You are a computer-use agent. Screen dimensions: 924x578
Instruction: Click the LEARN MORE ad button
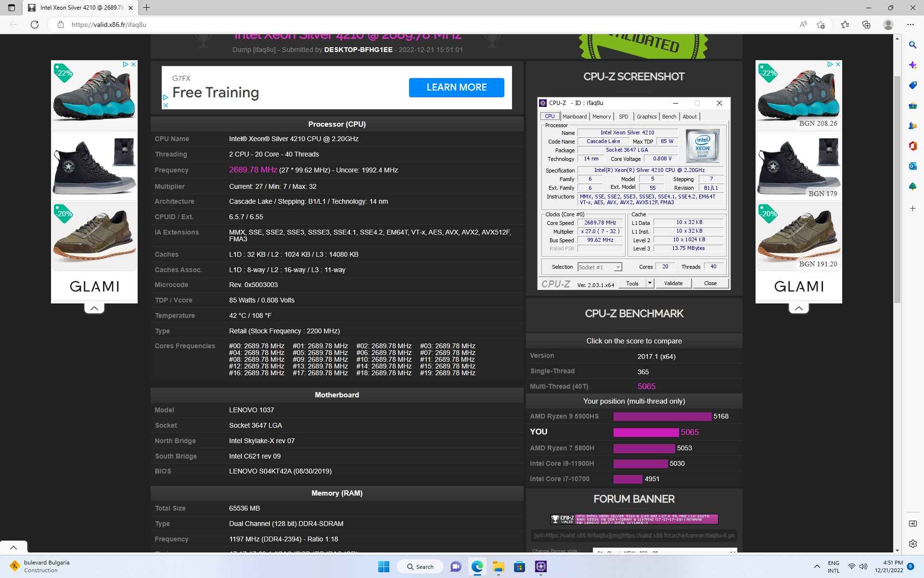coord(456,88)
